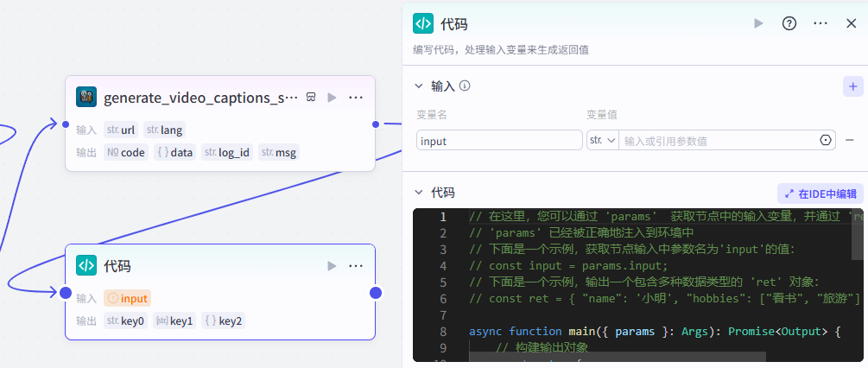This screenshot has height=368, width=868.
Task: Click the info icon beside 输入
Action: [x=465, y=86]
